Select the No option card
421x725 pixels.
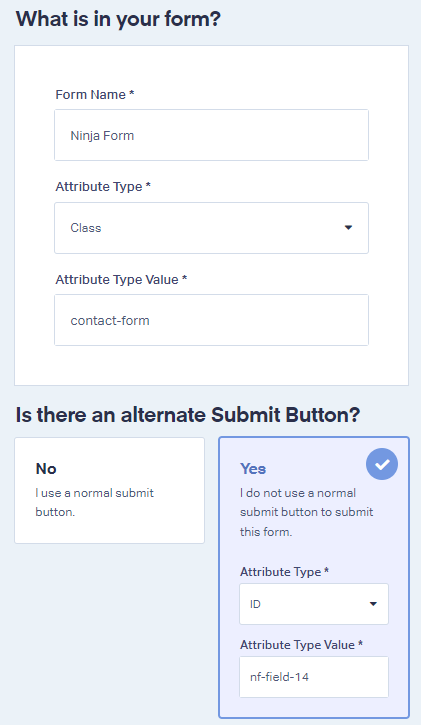[x=110, y=491]
